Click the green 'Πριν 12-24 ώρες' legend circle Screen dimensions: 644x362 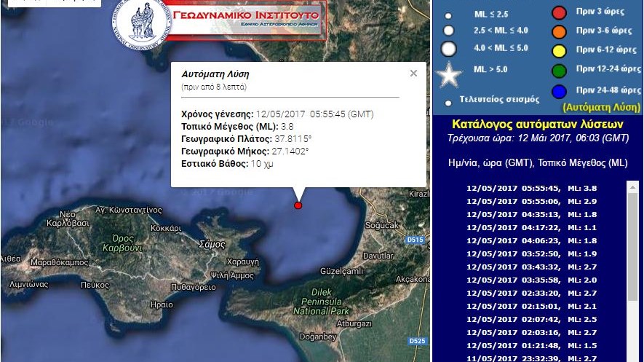[559, 71]
